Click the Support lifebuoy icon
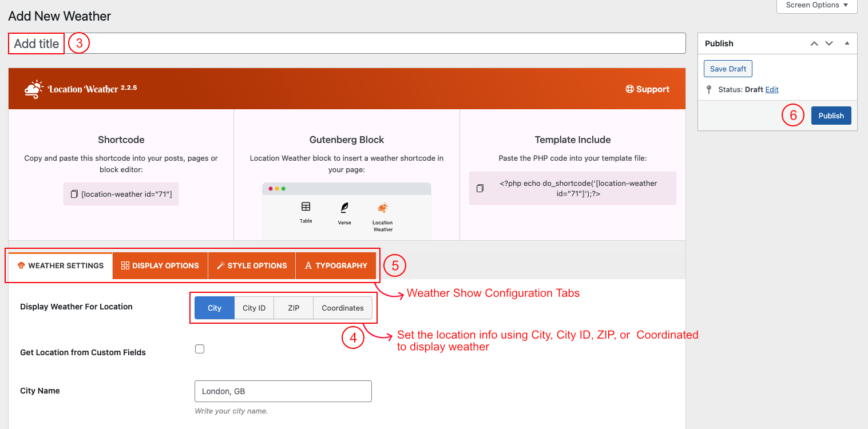Screen dimensions: 868x429 coord(629,89)
